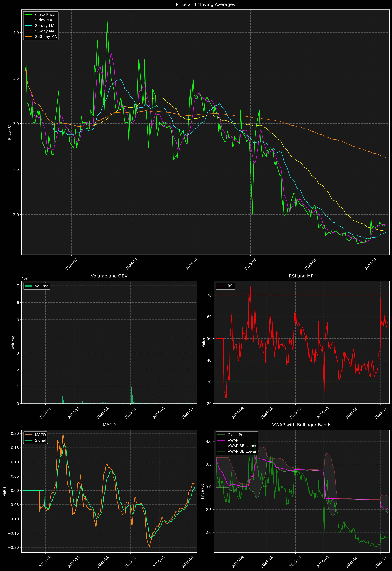This screenshot has height=571, width=392.
Task: Click the 'Price and Moving Averages' chart title
Action: (x=205, y=4)
